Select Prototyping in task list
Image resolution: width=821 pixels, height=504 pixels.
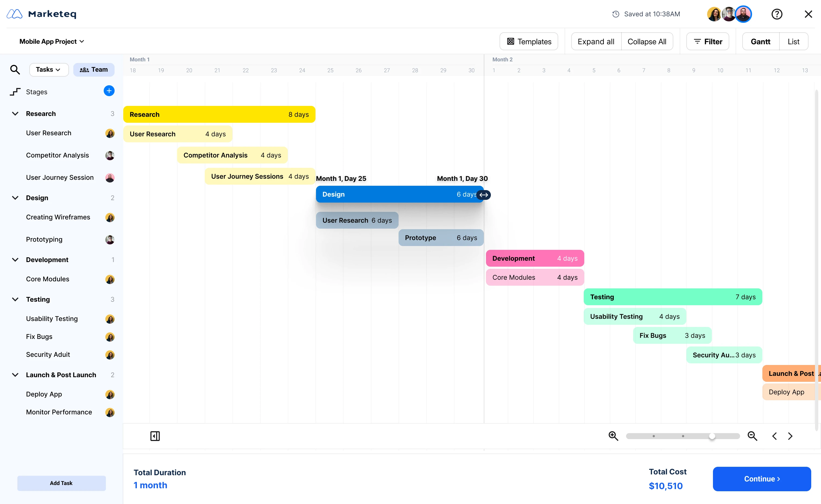(44, 239)
